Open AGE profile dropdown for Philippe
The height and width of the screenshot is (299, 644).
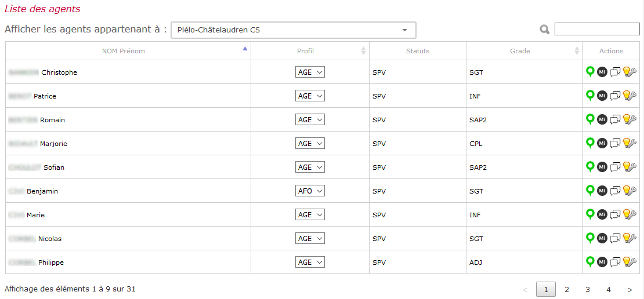coord(310,262)
